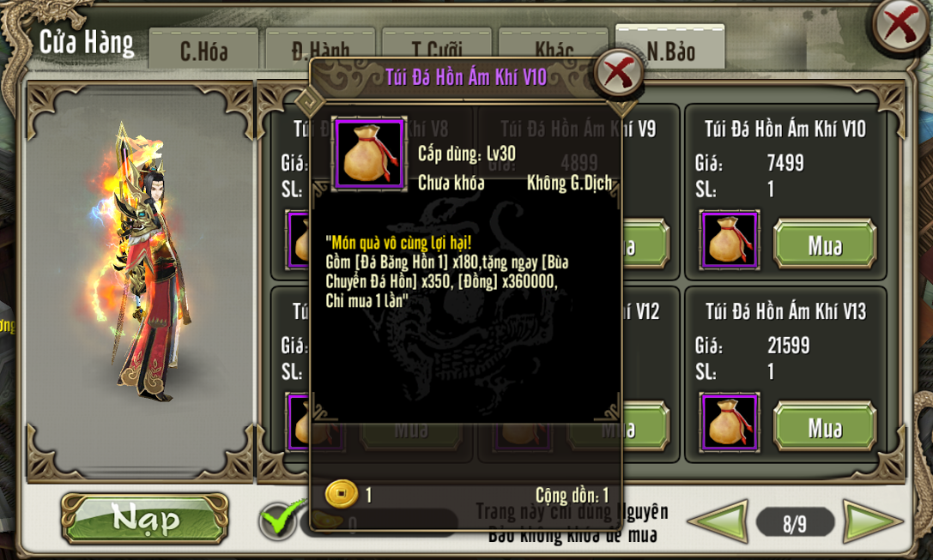Select the V10 bag icon in shop list
This screenshot has width=933, height=560.
(729, 240)
